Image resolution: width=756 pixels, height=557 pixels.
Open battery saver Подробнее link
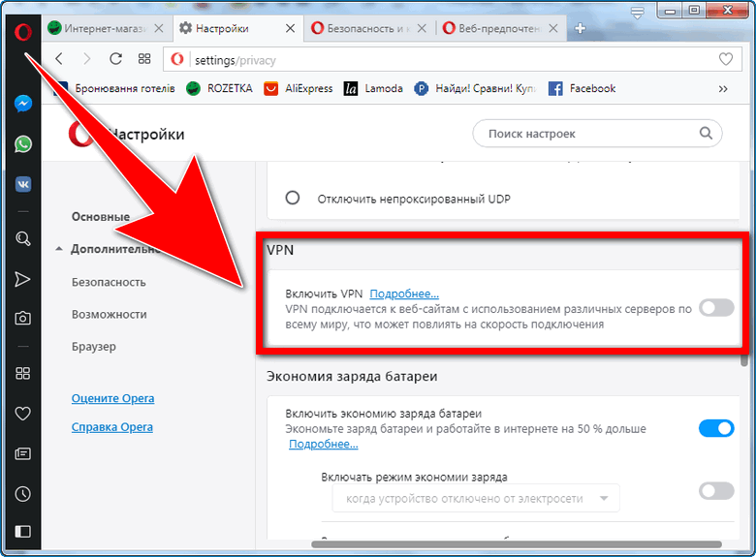pyautogui.click(x=323, y=444)
